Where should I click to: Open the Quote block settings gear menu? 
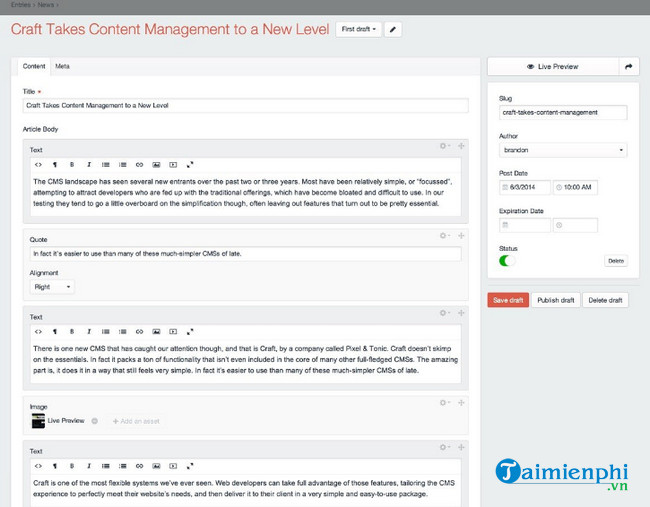[x=445, y=235]
